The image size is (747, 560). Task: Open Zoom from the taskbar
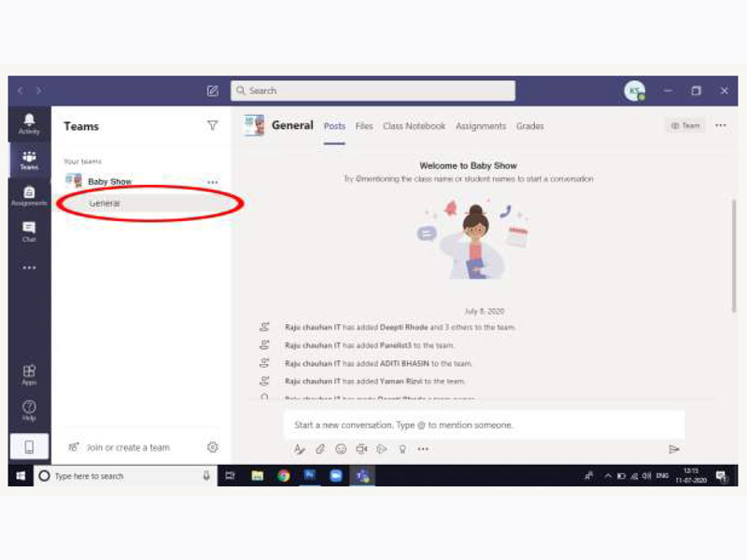(x=336, y=476)
